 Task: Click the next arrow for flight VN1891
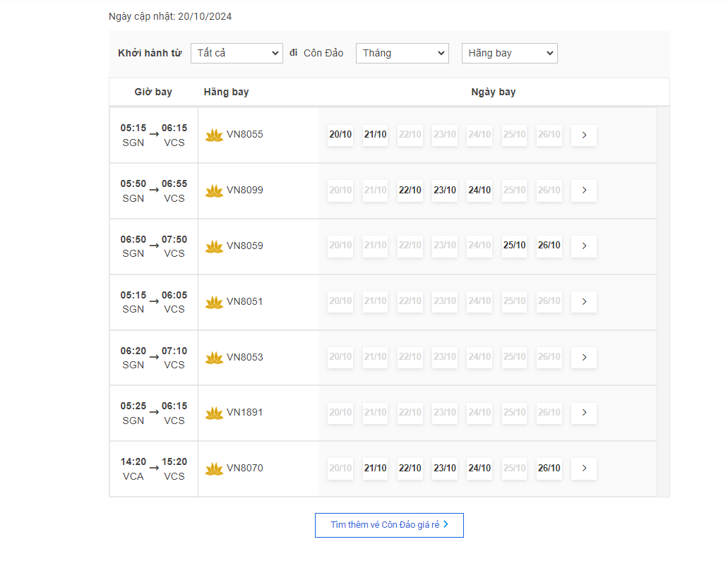[584, 413]
